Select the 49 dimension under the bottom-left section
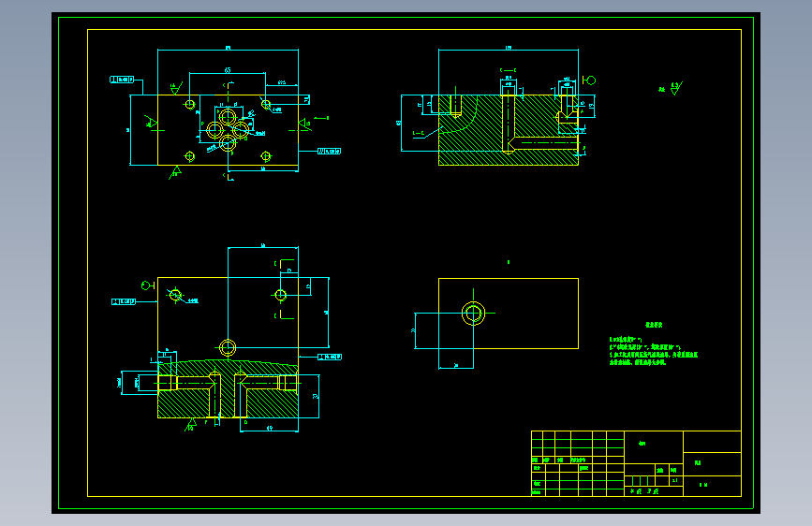The width and height of the screenshot is (812, 526). tap(270, 428)
